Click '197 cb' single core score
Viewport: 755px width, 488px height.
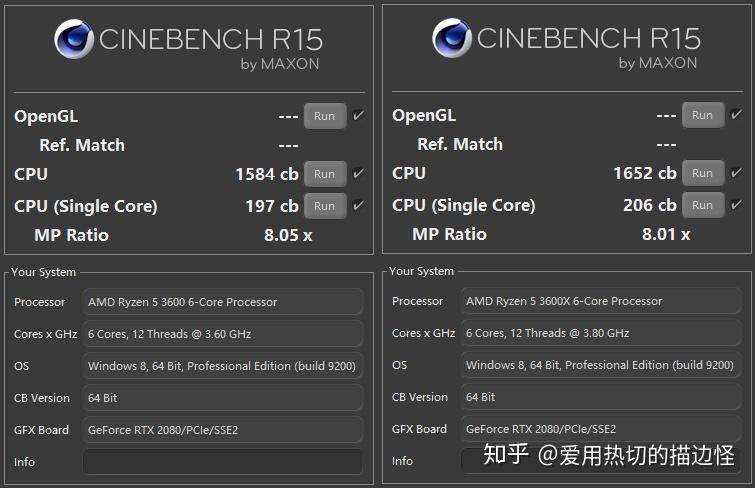tap(272, 206)
